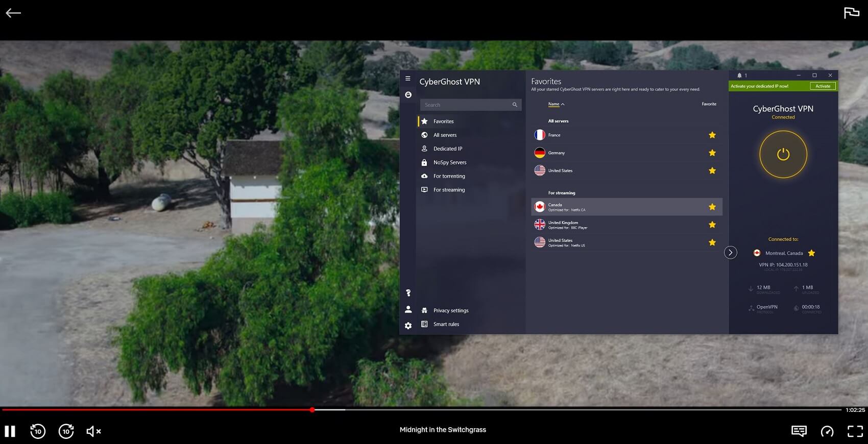Select Canada Netflix CA streaming server
868x444 pixels.
pyautogui.click(x=626, y=207)
